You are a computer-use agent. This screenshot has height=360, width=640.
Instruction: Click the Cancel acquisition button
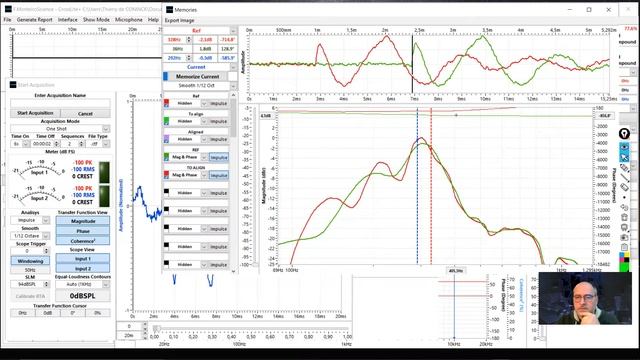coord(85,113)
